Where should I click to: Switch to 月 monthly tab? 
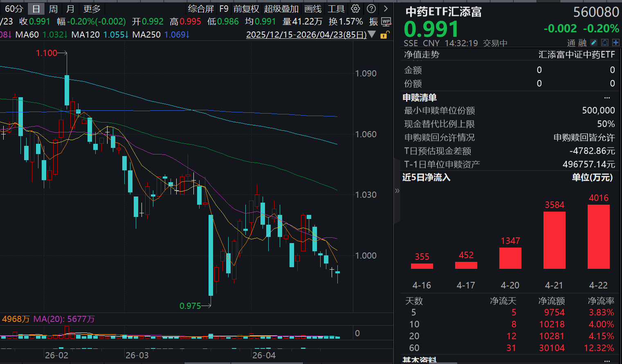point(70,9)
